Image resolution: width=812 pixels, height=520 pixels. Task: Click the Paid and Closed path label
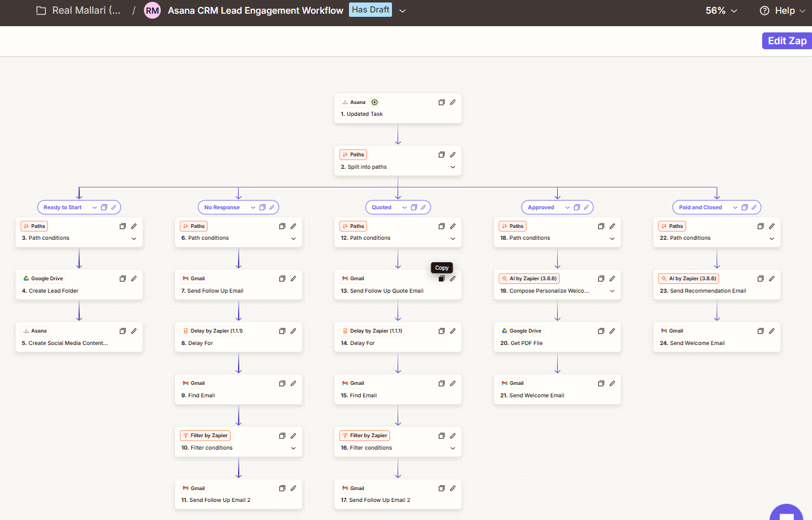click(700, 207)
